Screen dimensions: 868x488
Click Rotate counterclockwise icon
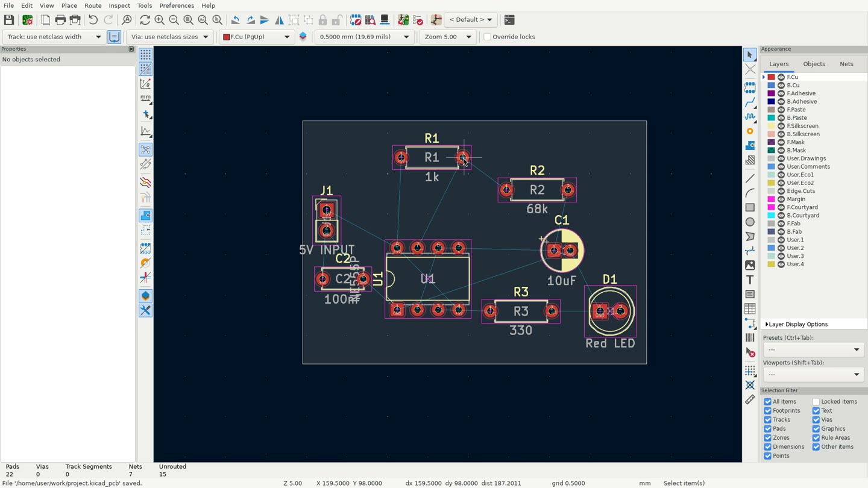point(236,20)
